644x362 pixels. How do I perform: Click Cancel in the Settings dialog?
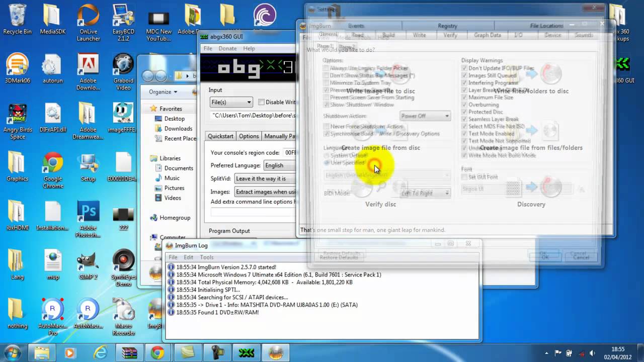(x=581, y=257)
